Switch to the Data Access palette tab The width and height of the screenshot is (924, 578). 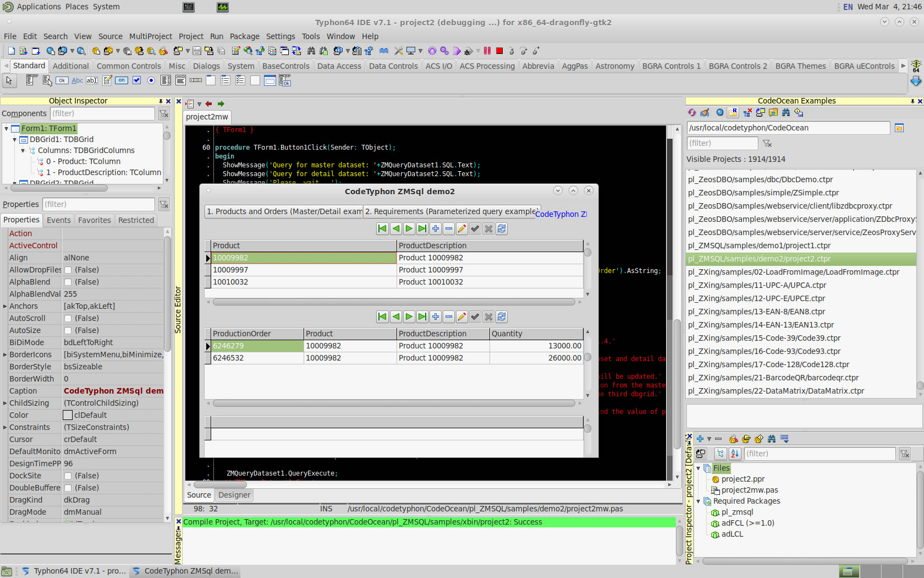point(339,66)
